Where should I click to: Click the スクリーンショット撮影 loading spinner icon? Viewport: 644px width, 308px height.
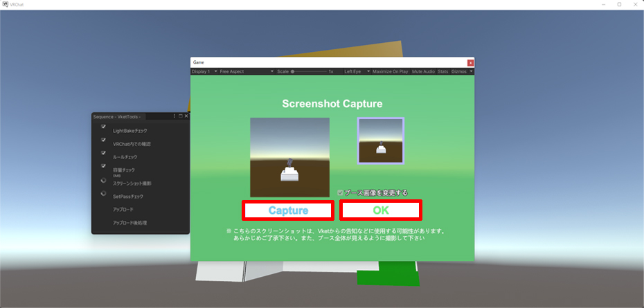click(103, 180)
